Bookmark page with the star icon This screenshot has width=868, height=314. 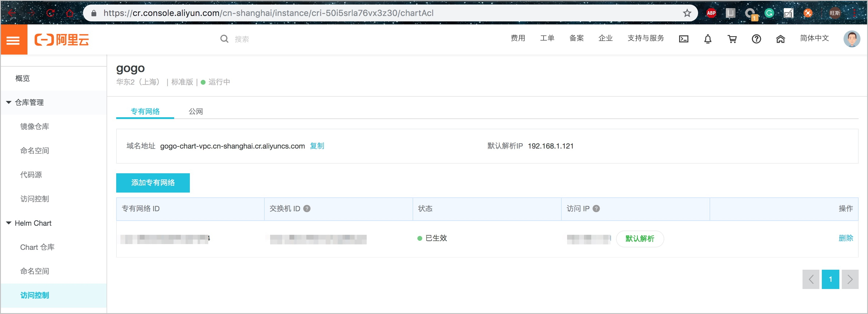coord(687,13)
